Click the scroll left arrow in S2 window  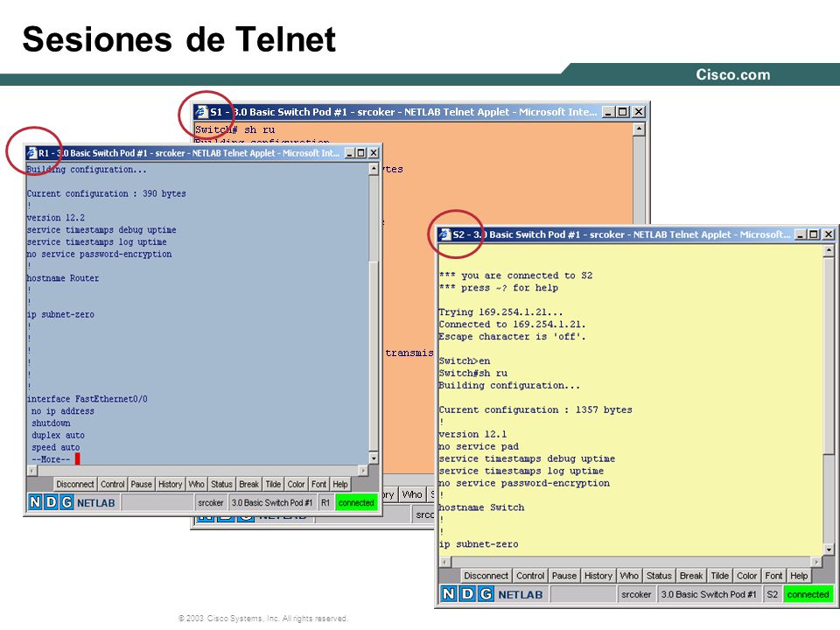[x=444, y=562]
